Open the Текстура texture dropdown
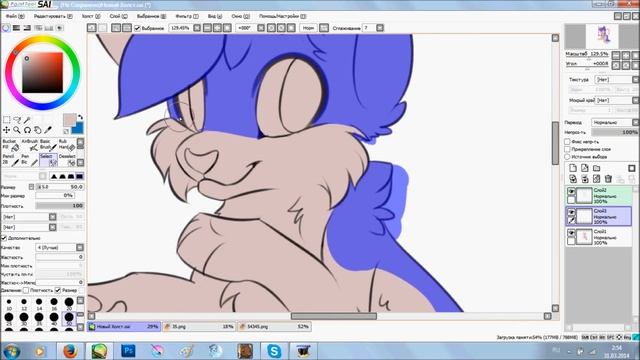 pos(617,80)
